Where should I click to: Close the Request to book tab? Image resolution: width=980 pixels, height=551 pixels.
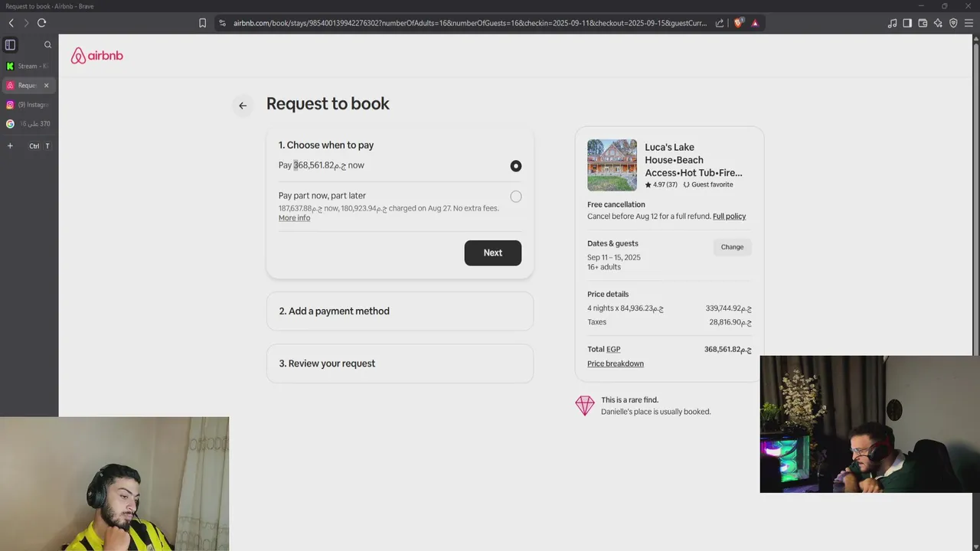click(x=46, y=86)
